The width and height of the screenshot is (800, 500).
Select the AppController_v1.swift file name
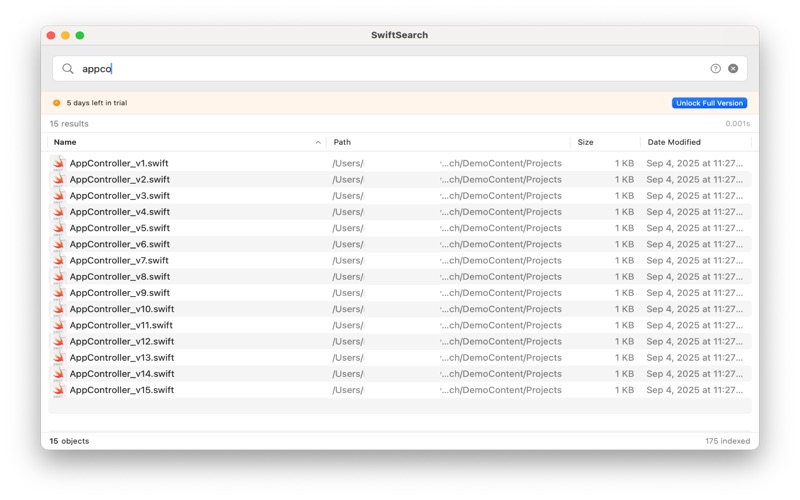(119, 163)
